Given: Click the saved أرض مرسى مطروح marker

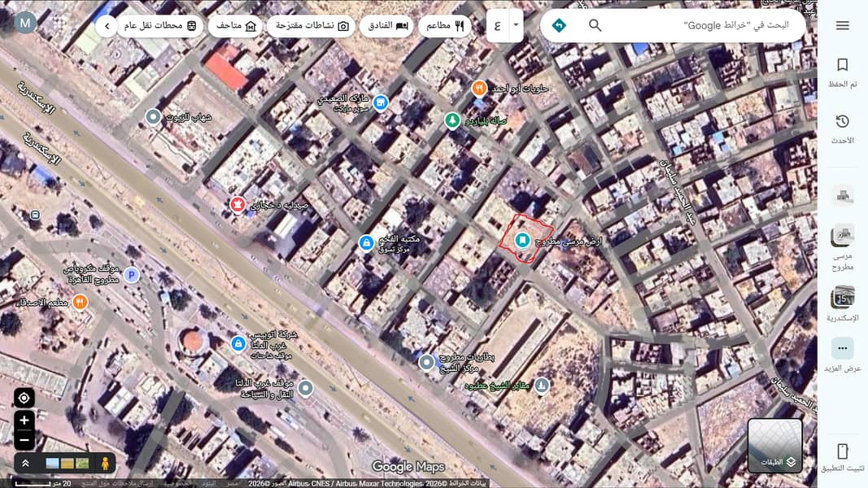Looking at the screenshot, I should pos(522,240).
